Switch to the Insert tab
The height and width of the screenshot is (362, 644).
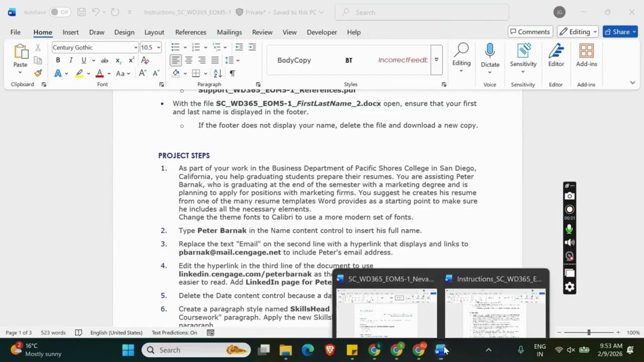(70, 32)
